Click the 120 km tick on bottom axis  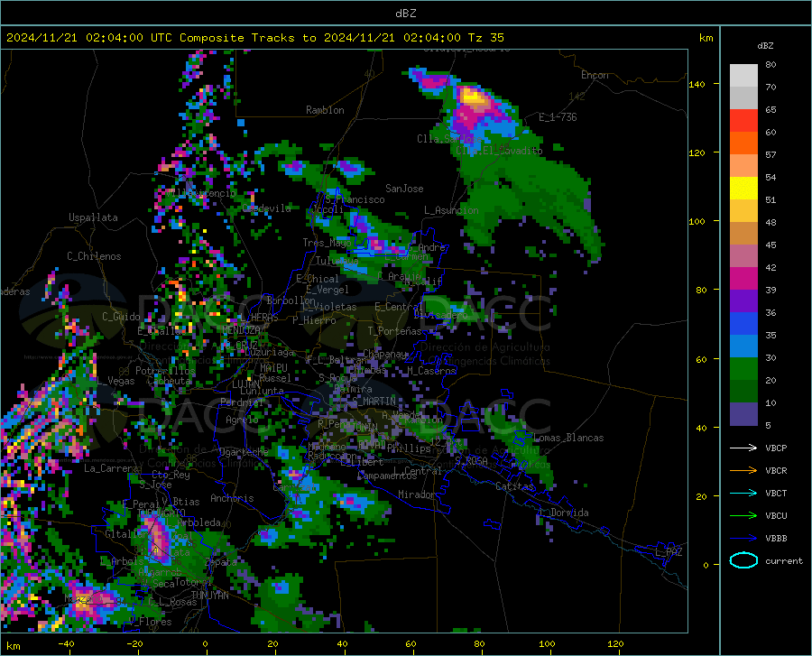615,644
